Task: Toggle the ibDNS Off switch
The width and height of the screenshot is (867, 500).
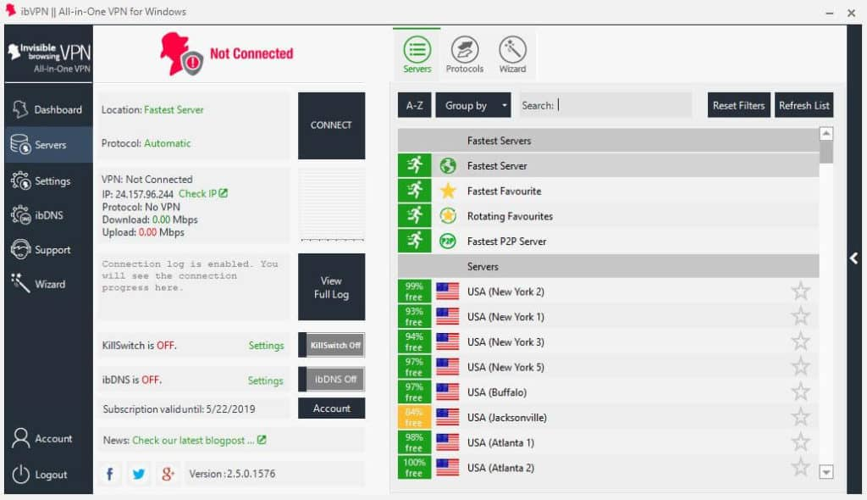Action: coord(332,379)
